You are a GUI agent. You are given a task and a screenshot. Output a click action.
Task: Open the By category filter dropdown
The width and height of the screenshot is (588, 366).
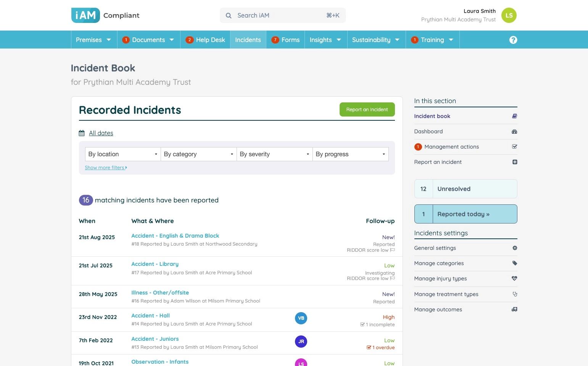[198, 154]
